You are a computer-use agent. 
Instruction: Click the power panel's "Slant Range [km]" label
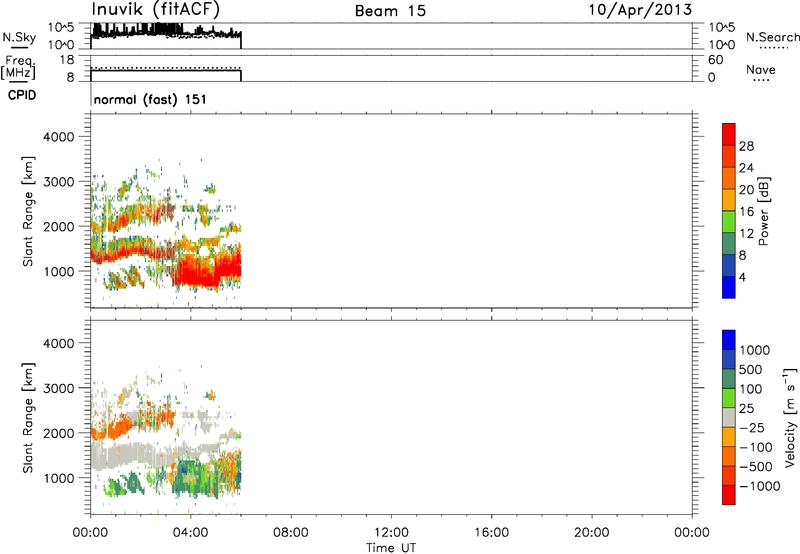point(28,211)
